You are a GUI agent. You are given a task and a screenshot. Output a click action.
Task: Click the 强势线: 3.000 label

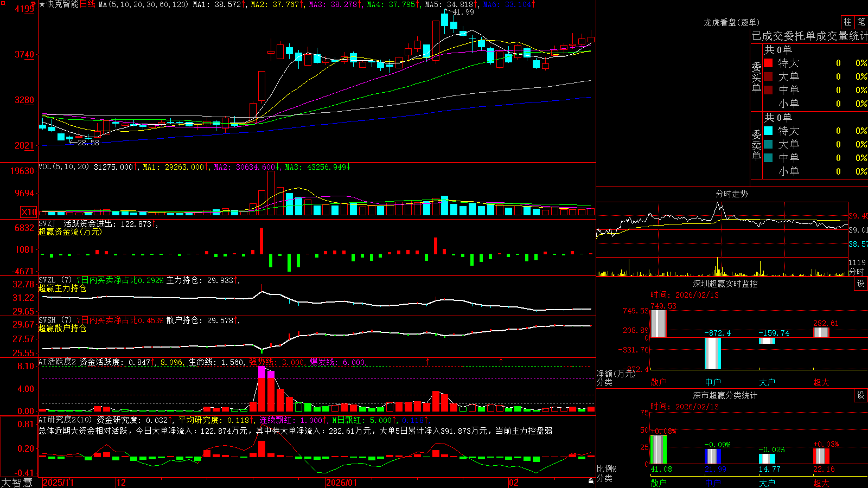pos(277,362)
